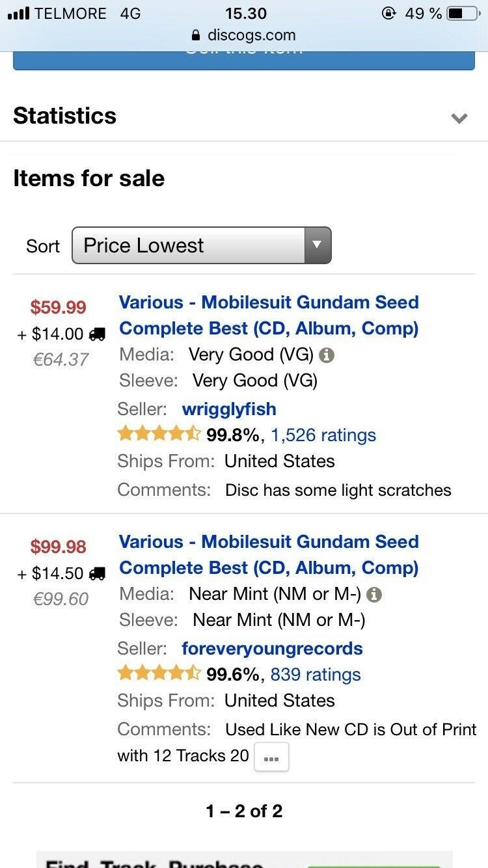Tap the battery icon in status bar

(463, 13)
